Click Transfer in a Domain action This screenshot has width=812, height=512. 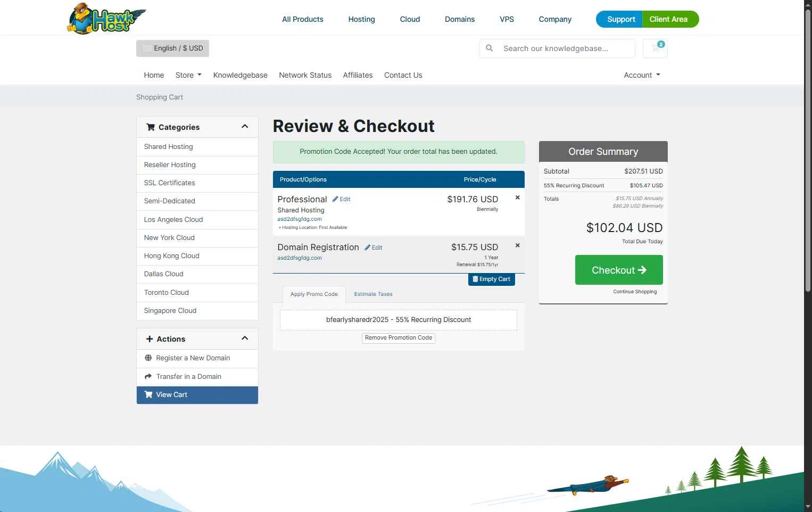[197, 377]
